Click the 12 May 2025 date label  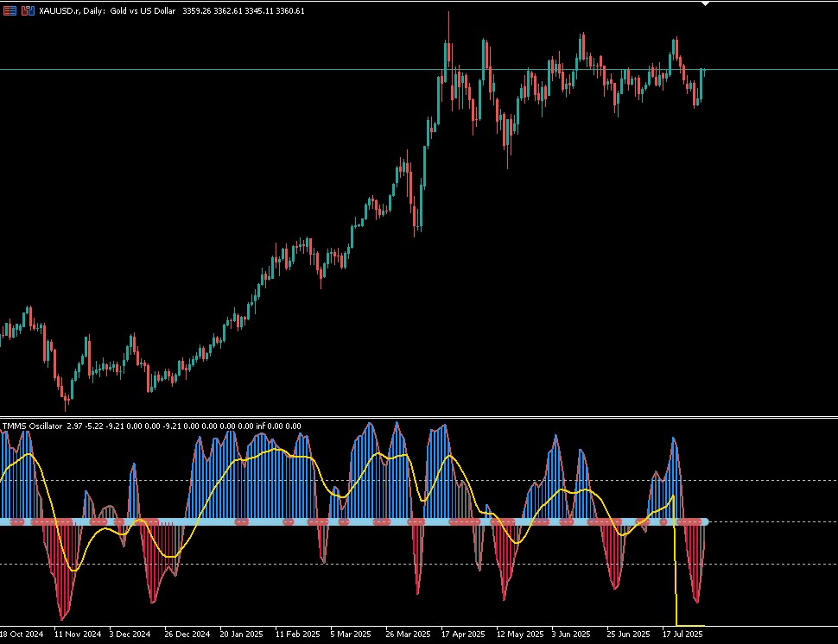(519, 635)
